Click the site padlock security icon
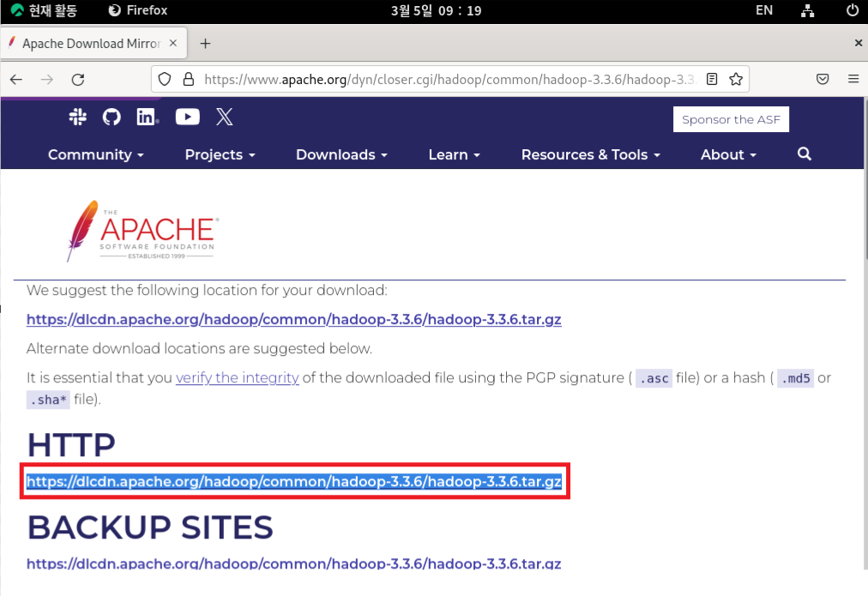The image size is (868, 596). (x=188, y=79)
